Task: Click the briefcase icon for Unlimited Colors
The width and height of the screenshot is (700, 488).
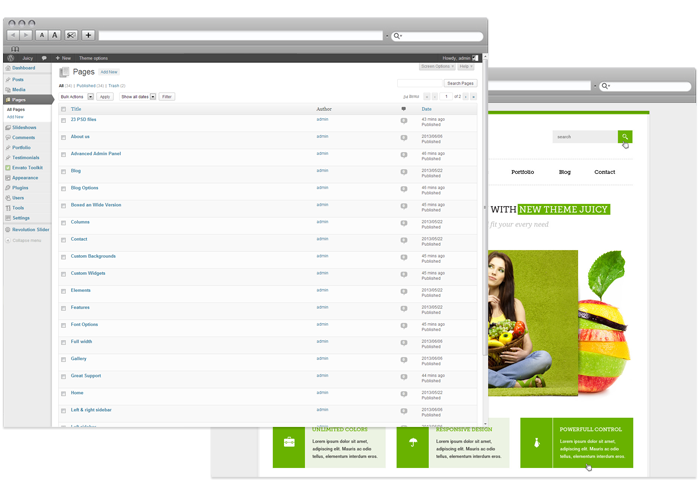Action: pyautogui.click(x=289, y=442)
